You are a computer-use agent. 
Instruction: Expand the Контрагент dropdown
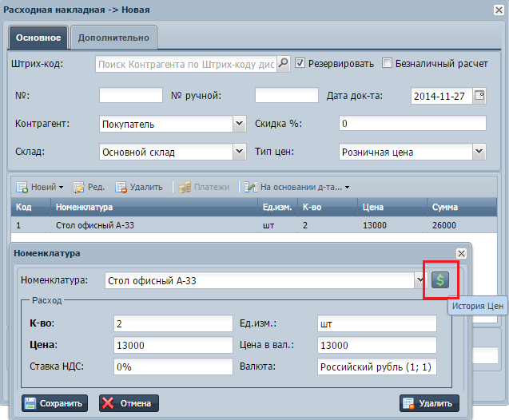tap(239, 124)
